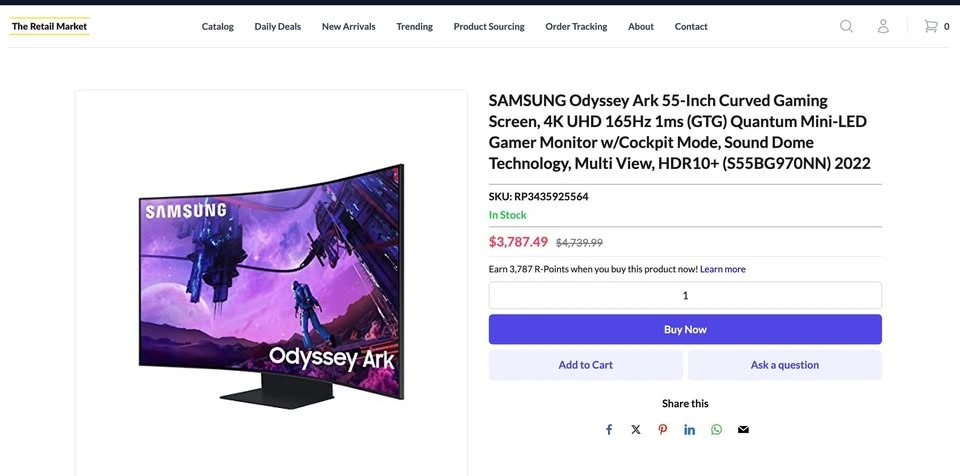Select Trending in navigation
Image resolution: width=960 pixels, height=476 pixels.
[x=414, y=27]
